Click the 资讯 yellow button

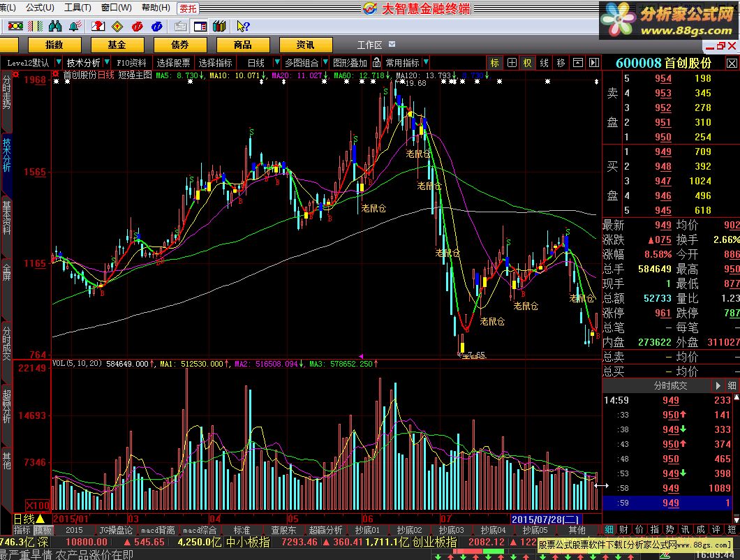point(305,45)
